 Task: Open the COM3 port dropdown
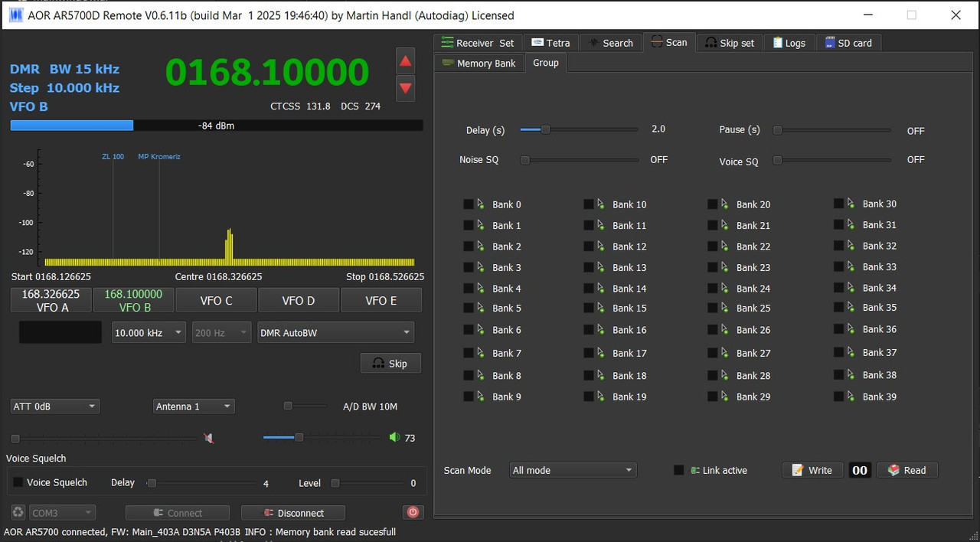(63, 513)
